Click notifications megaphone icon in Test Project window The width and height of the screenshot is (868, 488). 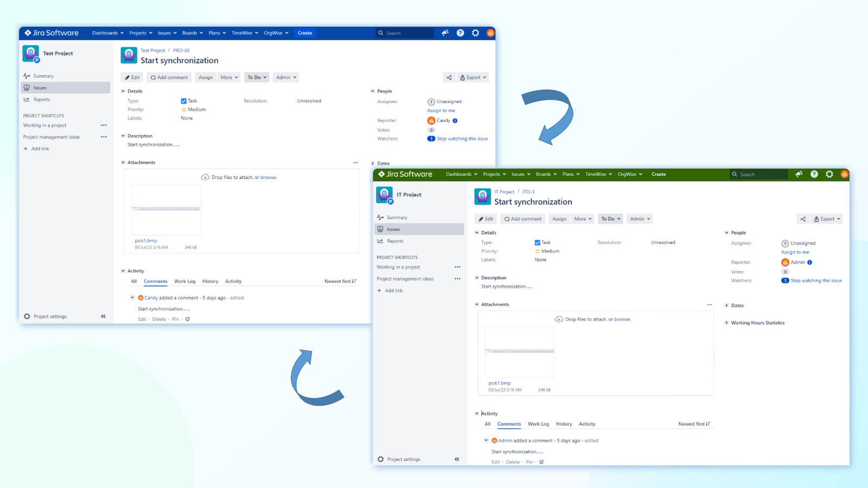(x=445, y=33)
